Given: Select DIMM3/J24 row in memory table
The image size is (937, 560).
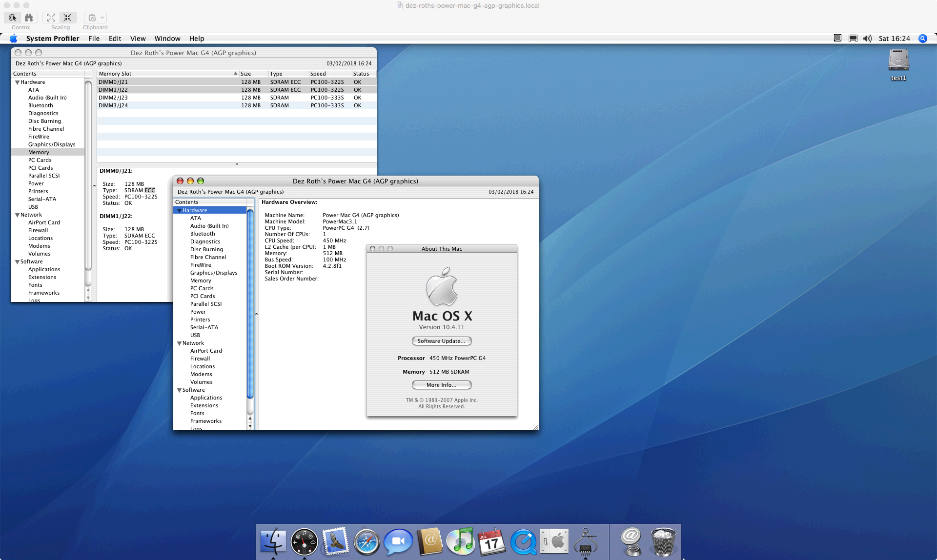Looking at the screenshot, I should click(237, 105).
